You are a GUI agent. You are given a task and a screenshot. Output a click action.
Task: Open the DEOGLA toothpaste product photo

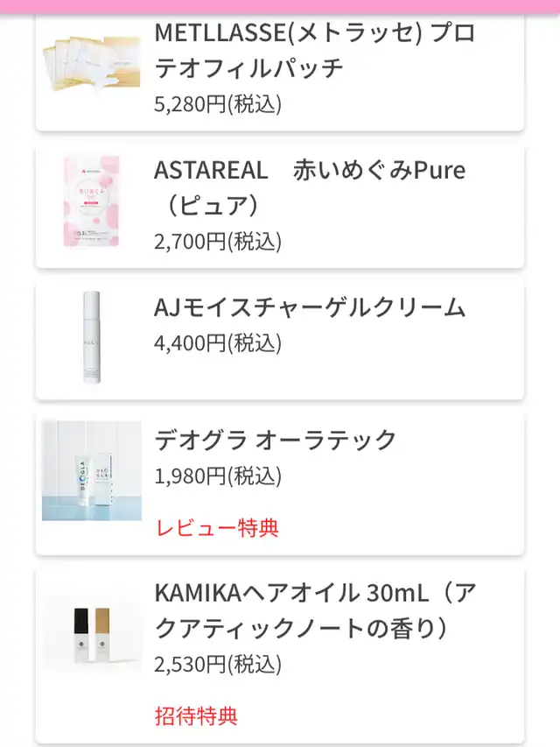point(92,470)
